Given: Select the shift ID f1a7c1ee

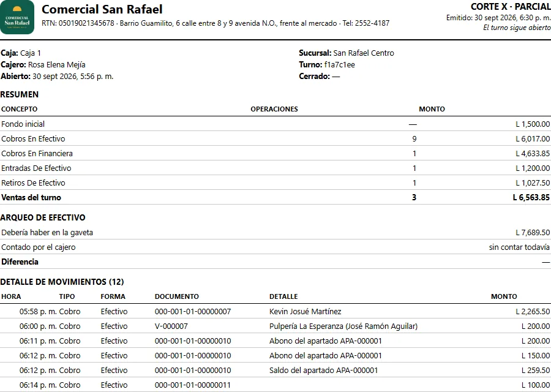Looking at the screenshot, I should point(339,65).
